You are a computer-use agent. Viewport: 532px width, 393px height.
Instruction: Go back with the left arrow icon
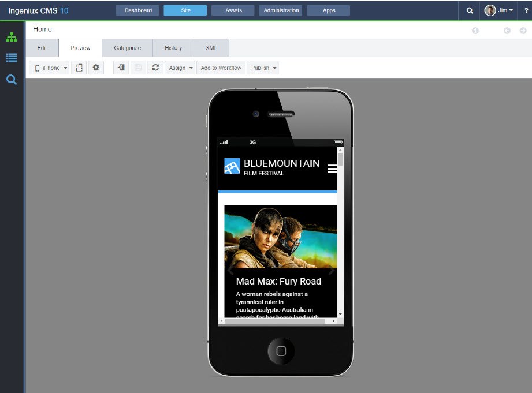pyautogui.click(x=507, y=31)
